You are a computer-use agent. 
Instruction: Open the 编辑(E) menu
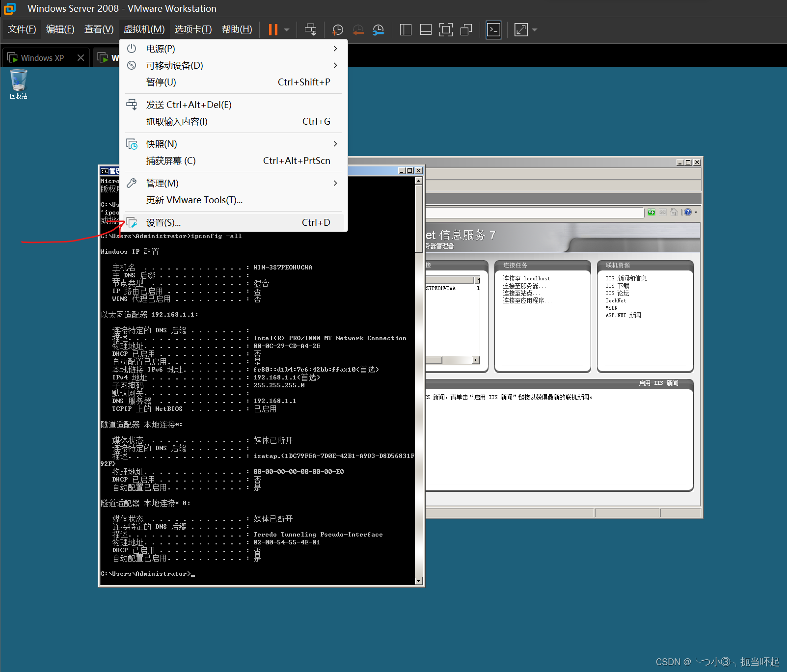(60, 29)
